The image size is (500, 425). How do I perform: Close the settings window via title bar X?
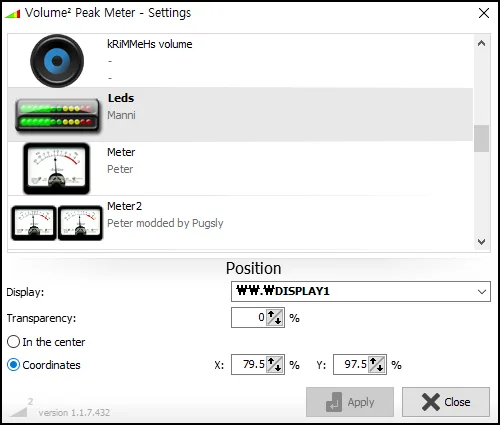click(x=484, y=13)
